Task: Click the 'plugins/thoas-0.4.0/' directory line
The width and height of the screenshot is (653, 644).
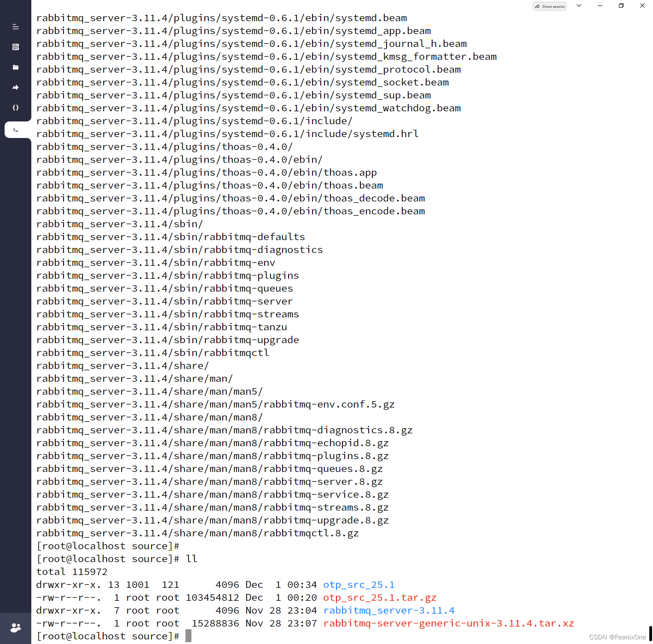Action: coord(165,147)
